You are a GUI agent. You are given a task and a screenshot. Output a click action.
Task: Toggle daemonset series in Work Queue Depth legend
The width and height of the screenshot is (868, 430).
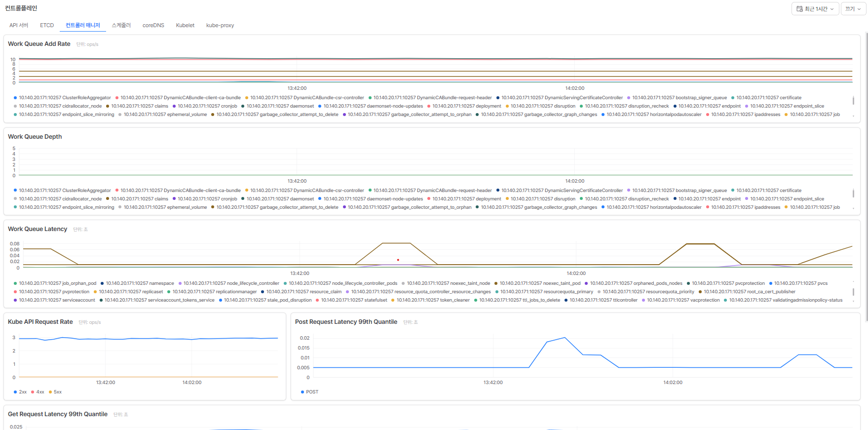278,199
